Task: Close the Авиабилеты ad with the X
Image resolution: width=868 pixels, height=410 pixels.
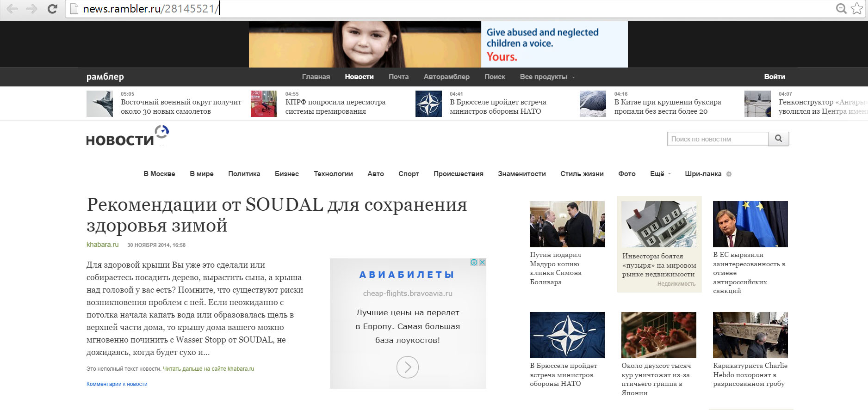Action: (482, 262)
